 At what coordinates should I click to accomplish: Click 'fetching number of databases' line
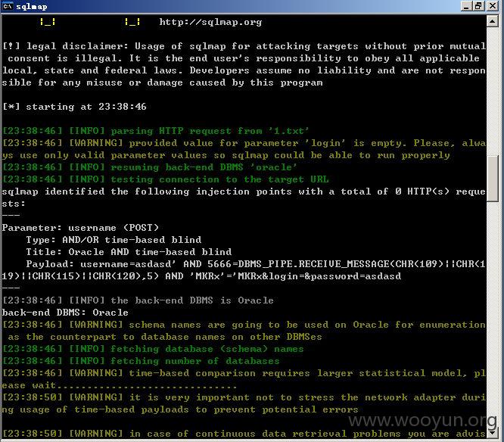click(x=141, y=361)
